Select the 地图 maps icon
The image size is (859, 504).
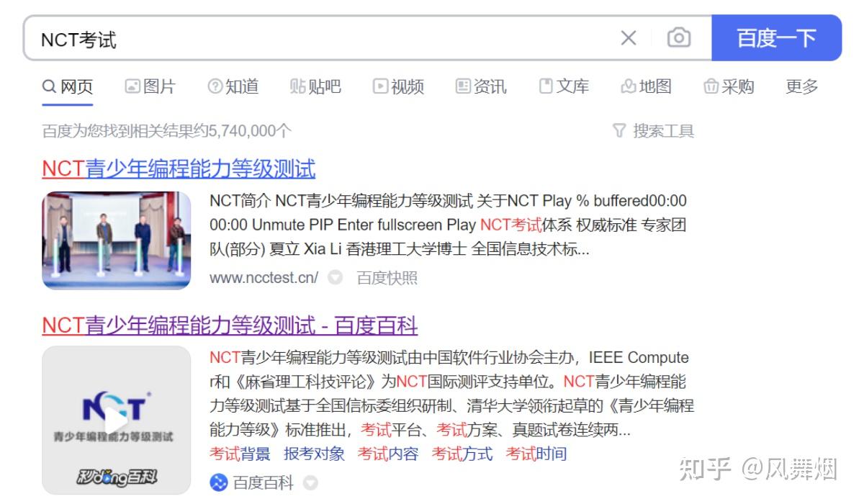[627, 86]
